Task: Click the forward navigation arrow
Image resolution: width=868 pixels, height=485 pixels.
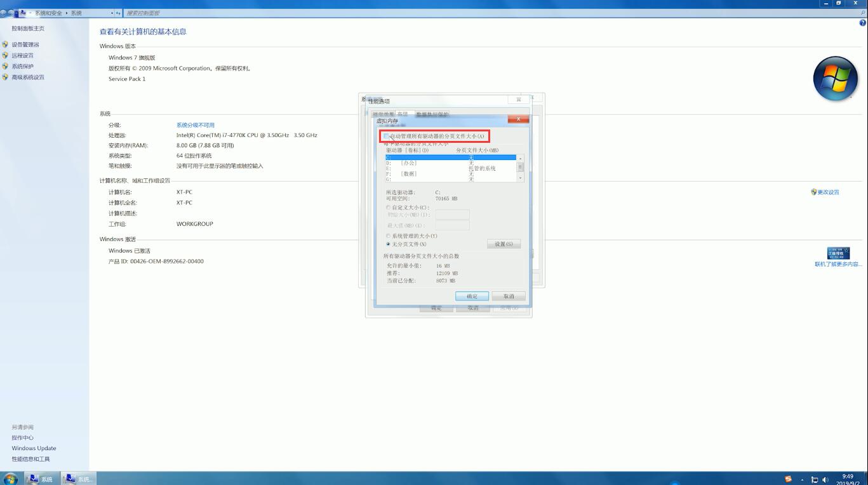Action: coord(12,13)
